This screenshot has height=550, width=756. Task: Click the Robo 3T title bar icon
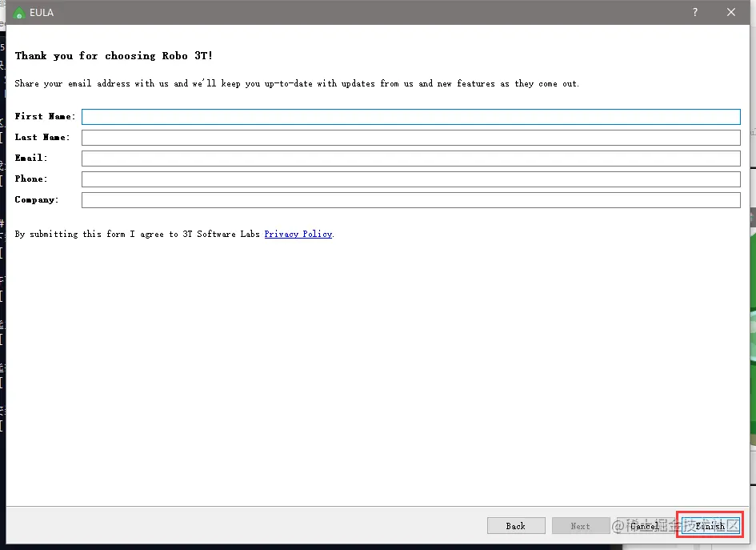19,13
